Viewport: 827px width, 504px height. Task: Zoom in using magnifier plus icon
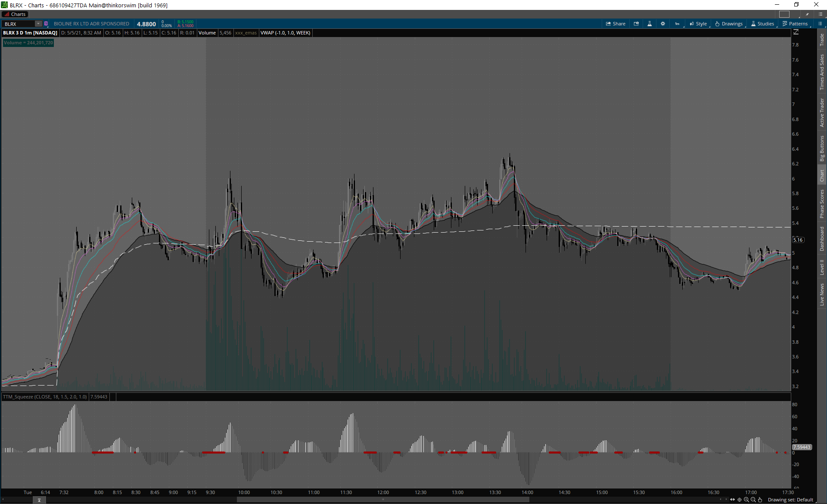tap(746, 500)
